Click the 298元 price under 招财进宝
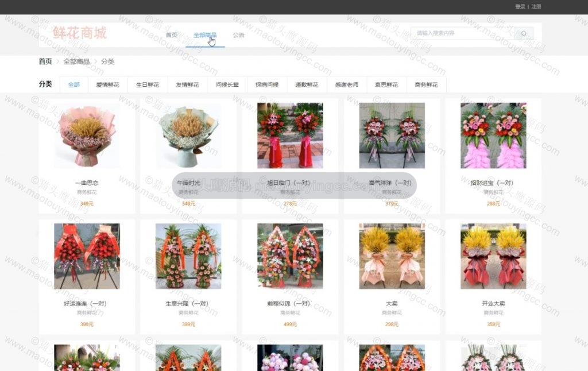588x371 pixels. (x=493, y=204)
